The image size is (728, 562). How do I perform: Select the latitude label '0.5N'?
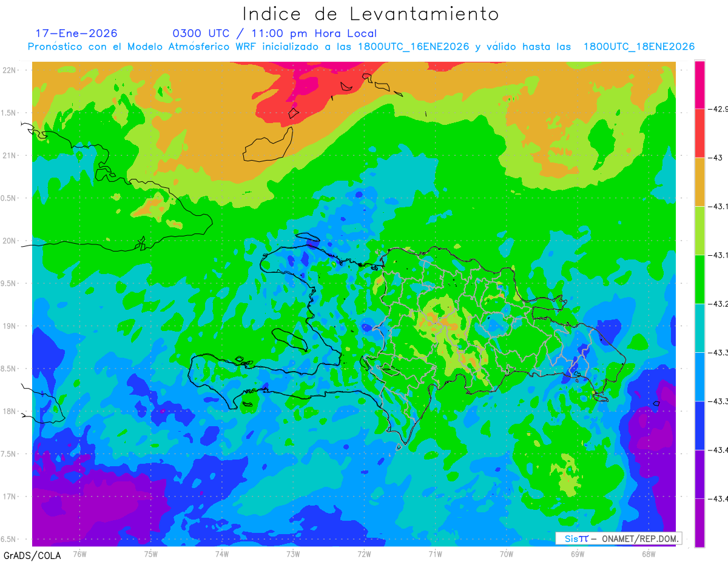(x=9, y=198)
